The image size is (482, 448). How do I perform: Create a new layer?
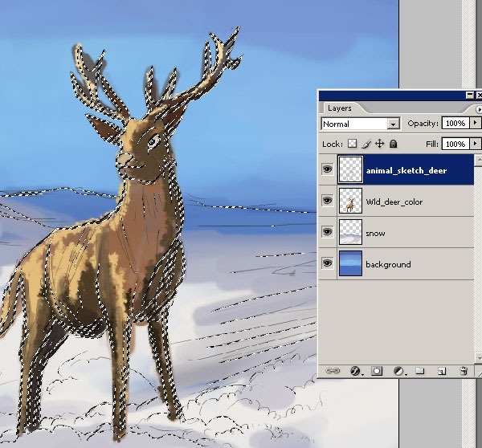point(442,372)
